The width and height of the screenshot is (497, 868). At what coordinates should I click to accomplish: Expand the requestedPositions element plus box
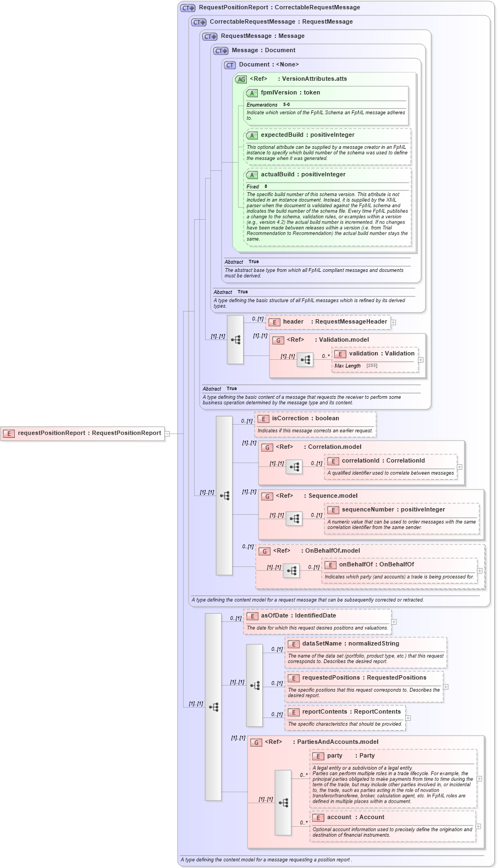(446, 687)
